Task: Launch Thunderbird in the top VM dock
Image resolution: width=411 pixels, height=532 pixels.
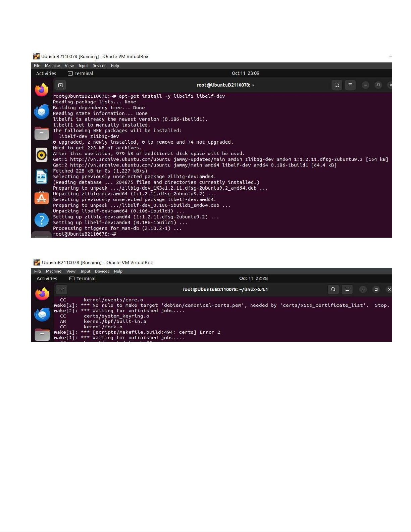Action: 42,111
